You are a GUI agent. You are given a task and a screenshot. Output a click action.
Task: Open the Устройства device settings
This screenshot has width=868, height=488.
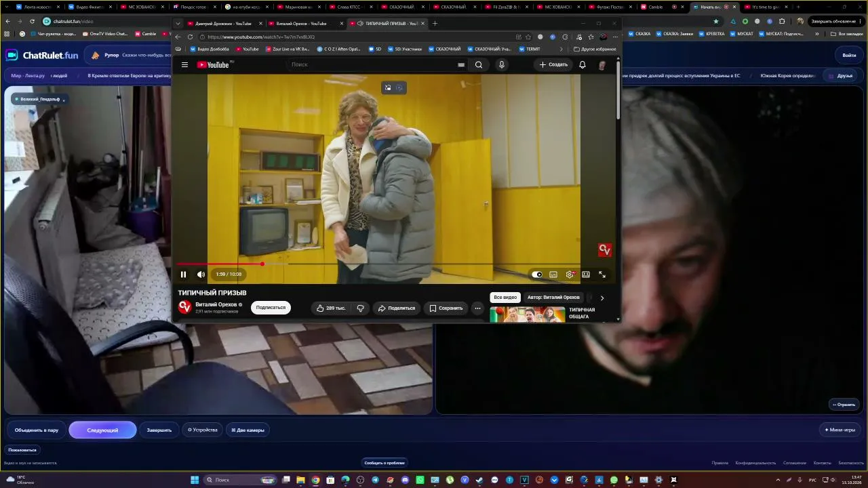(x=203, y=430)
